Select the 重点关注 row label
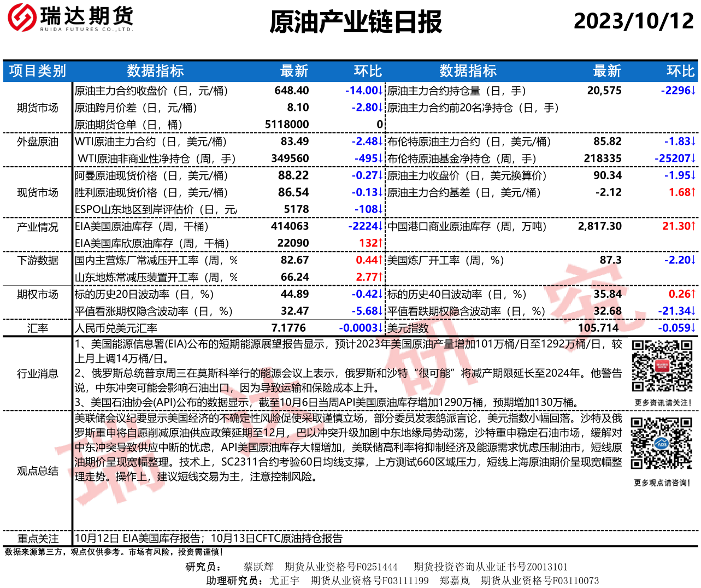Image resolution: width=701 pixels, height=588 pixels. (37, 538)
